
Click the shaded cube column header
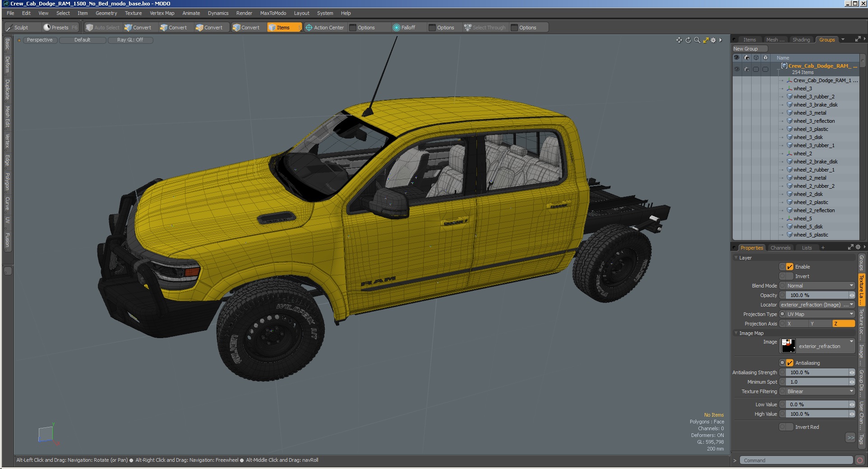(766, 58)
